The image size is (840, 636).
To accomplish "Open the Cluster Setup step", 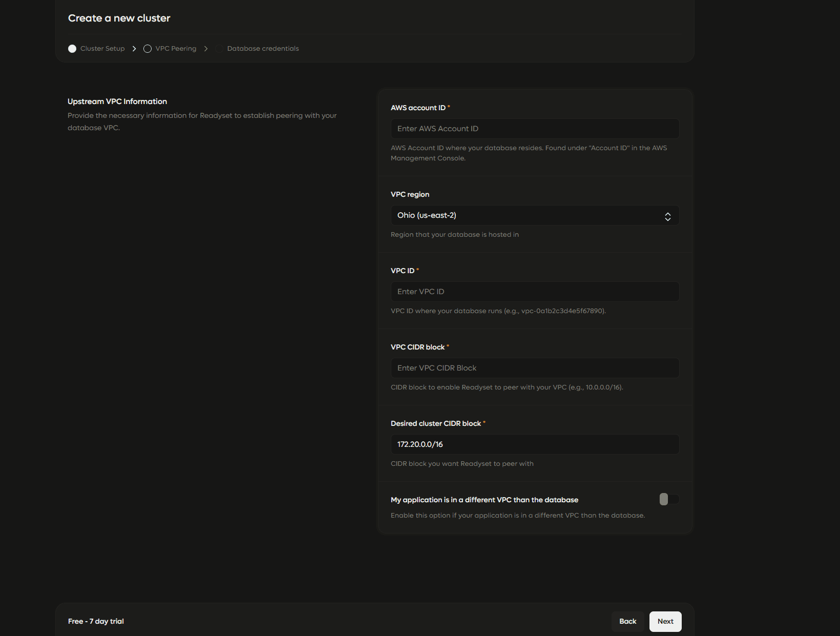I will coord(102,49).
